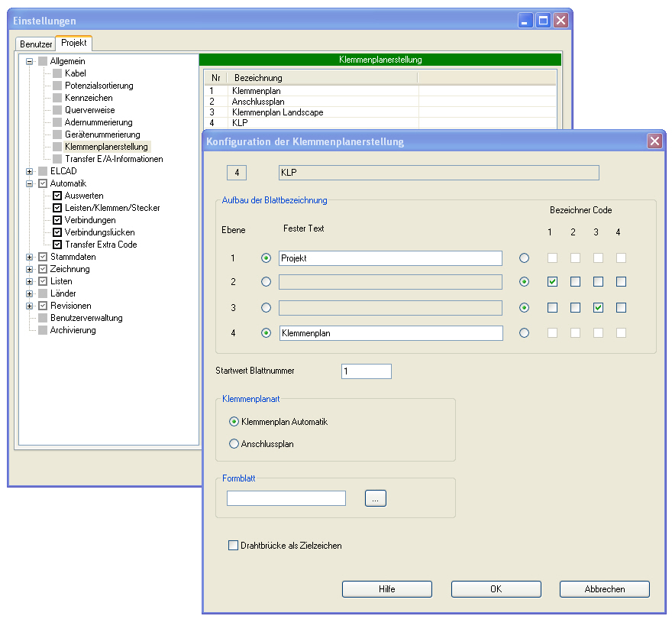672x619 pixels.
Task: Maximize the Einstellungen window
Action: (543, 20)
